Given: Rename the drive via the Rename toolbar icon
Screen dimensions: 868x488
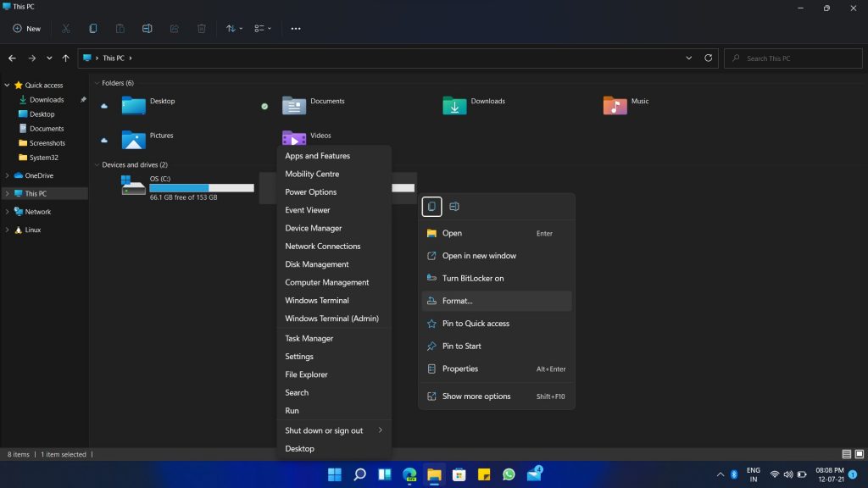Looking at the screenshot, I should (147, 28).
